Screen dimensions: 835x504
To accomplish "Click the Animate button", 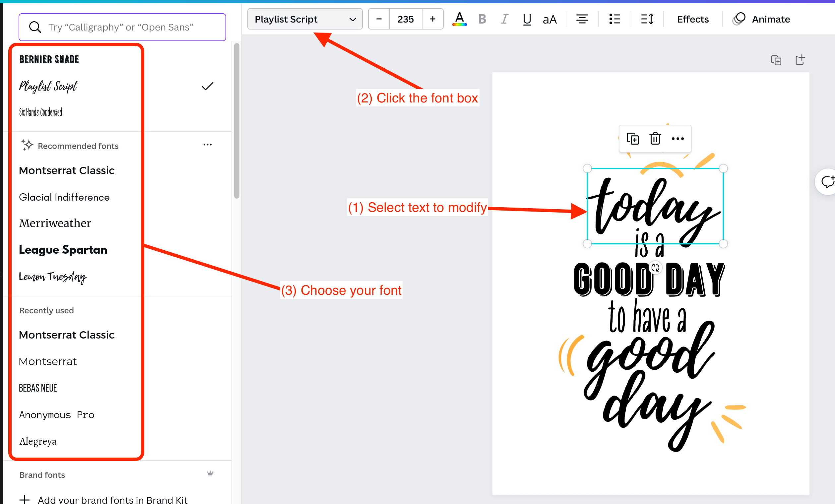I will pyautogui.click(x=761, y=19).
